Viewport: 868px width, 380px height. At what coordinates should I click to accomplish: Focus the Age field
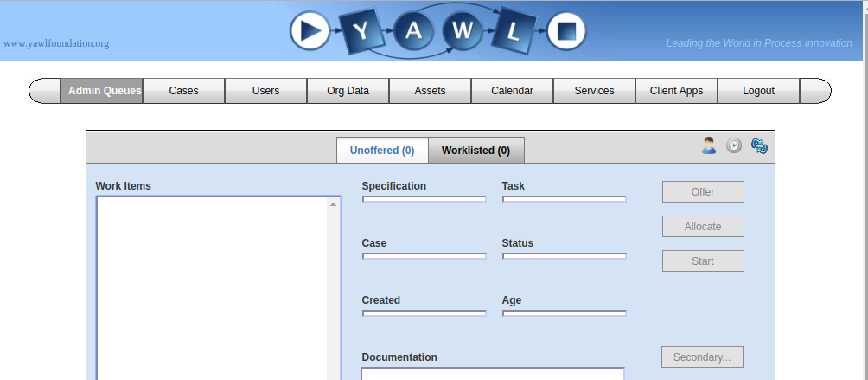point(564,313)
